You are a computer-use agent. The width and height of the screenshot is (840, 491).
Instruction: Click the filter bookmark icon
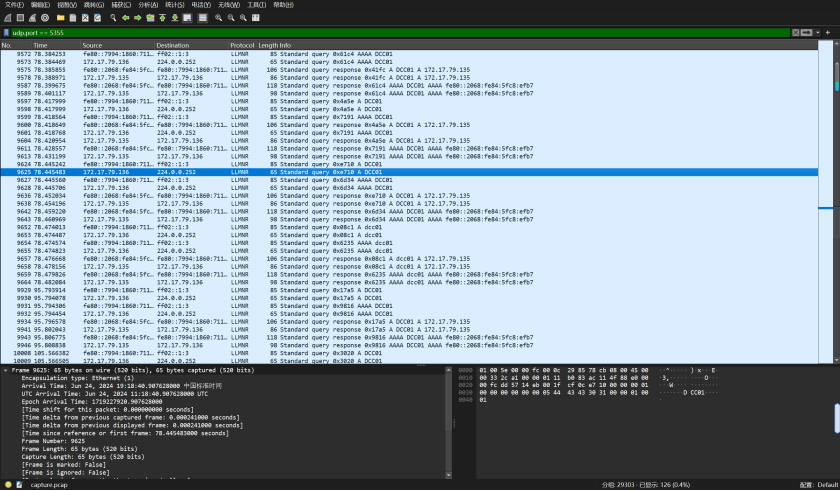point(6,33)
